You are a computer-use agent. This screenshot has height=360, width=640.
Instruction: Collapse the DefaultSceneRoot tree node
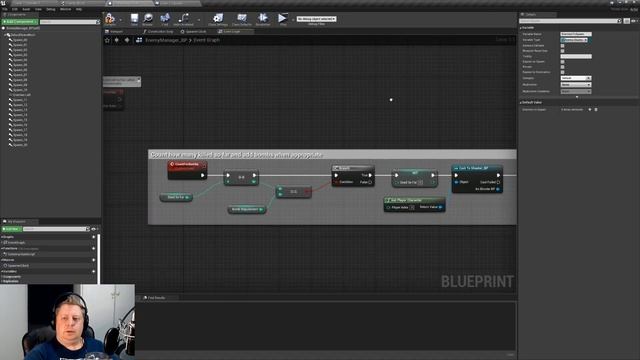[x=5, y=35]
